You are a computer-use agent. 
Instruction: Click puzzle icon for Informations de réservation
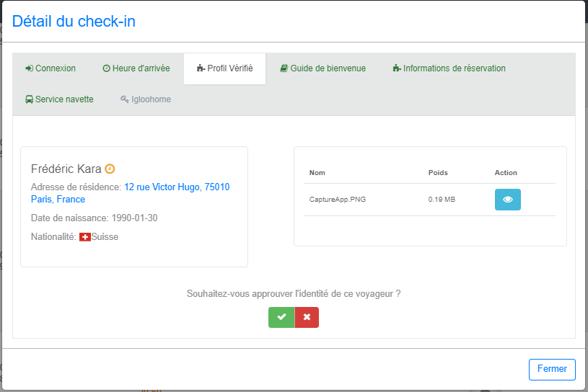tap(397, 68)
